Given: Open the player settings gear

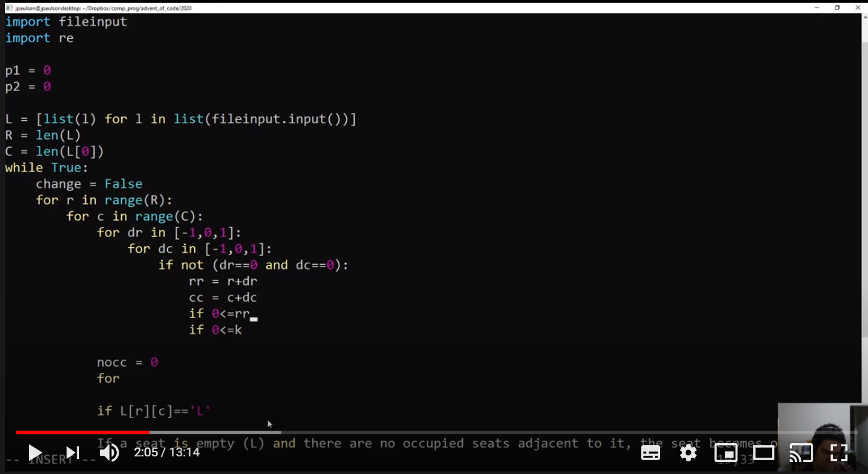Looking at the screenshot, I should [688, 453].
